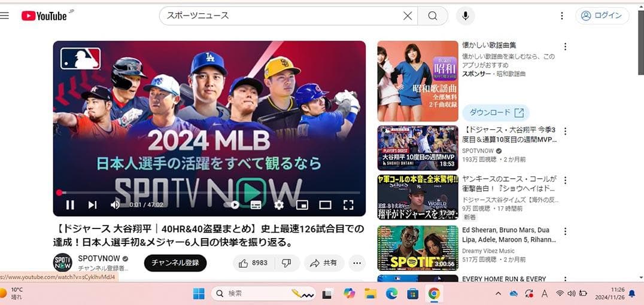Pause the video
Viewport: 644px width, 305px height.
coord(70,205)
